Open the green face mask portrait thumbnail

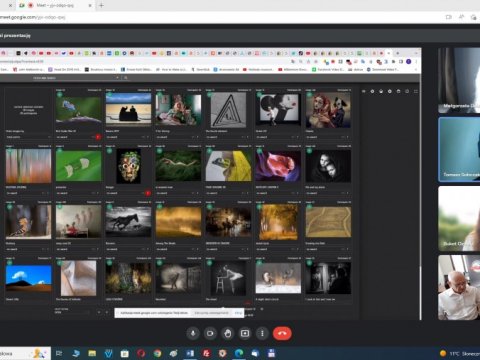coord(129,166)
